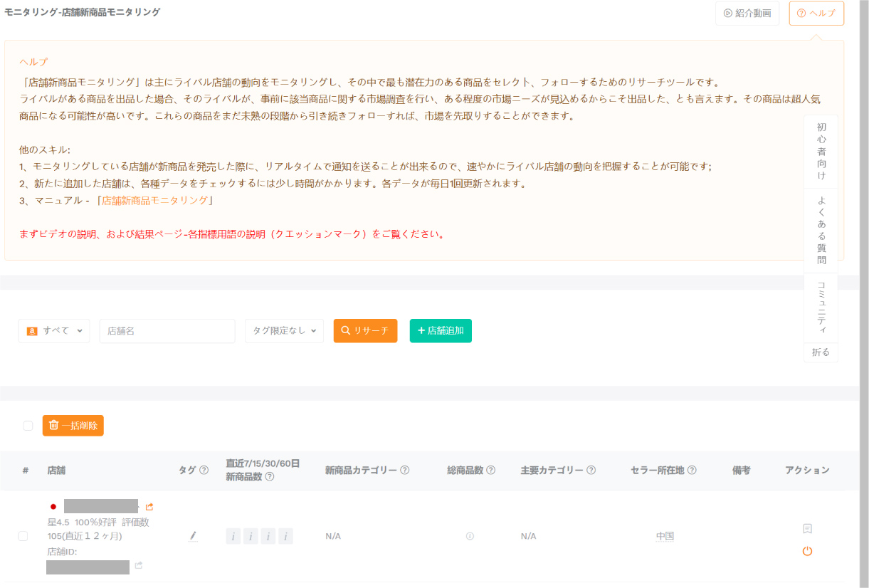Check the first store row checkbox

point(23,536)
